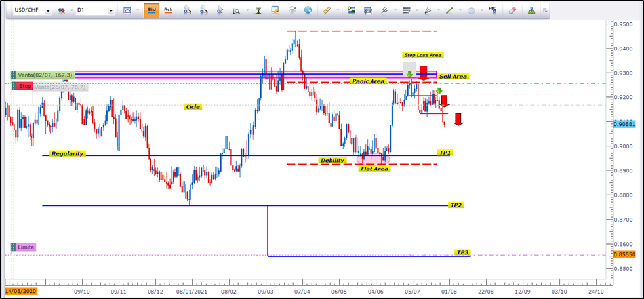Click the icon left of the Límite label

[14, 247]
